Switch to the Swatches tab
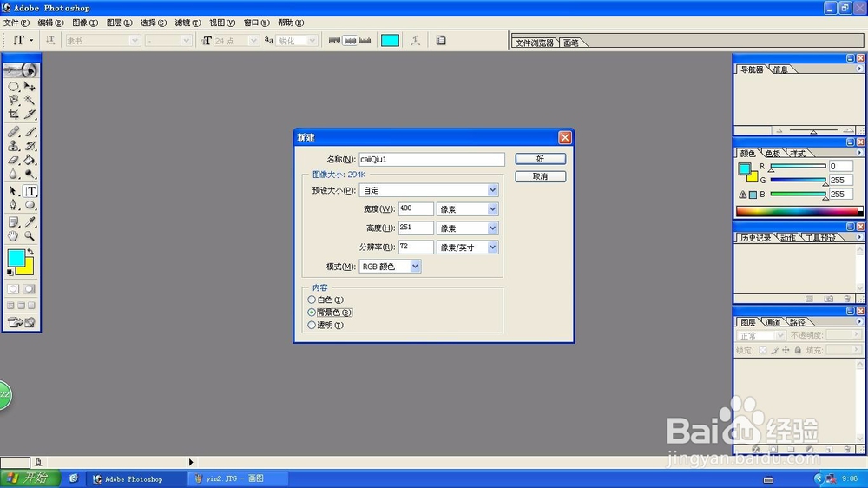The height and width of the screenshot is (488, 868). pyautogui.click(x=773, y=153)
